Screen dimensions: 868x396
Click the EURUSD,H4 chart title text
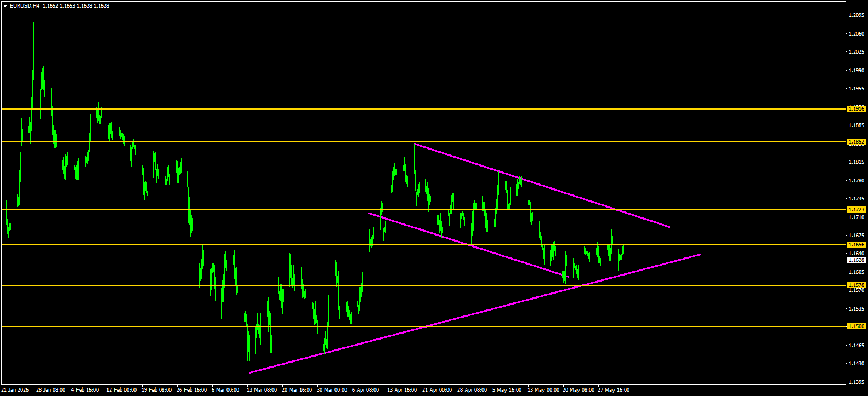pos(25,6)
